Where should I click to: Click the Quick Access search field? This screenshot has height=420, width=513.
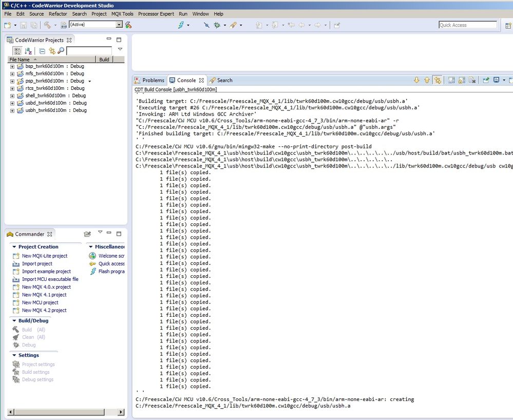[467, 25]
